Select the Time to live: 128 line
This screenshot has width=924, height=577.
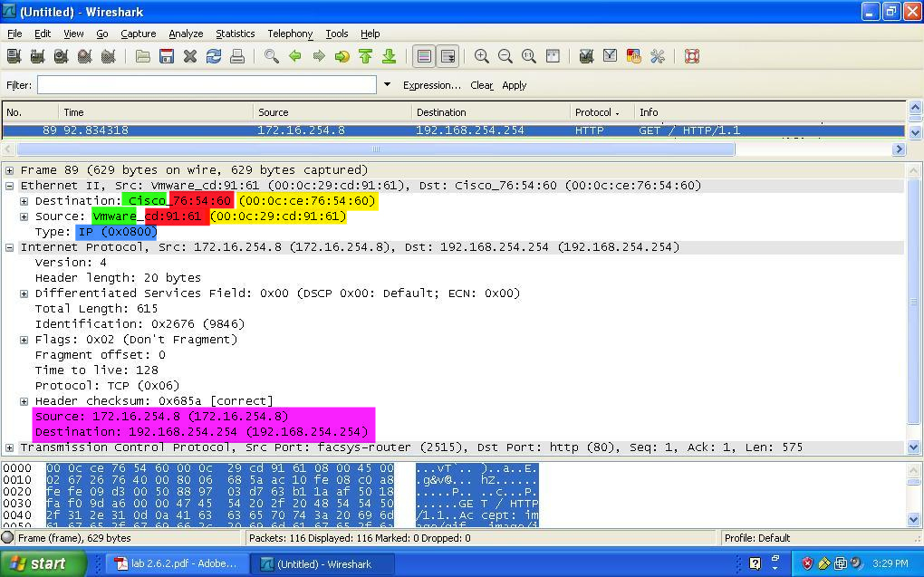point(97,370)
